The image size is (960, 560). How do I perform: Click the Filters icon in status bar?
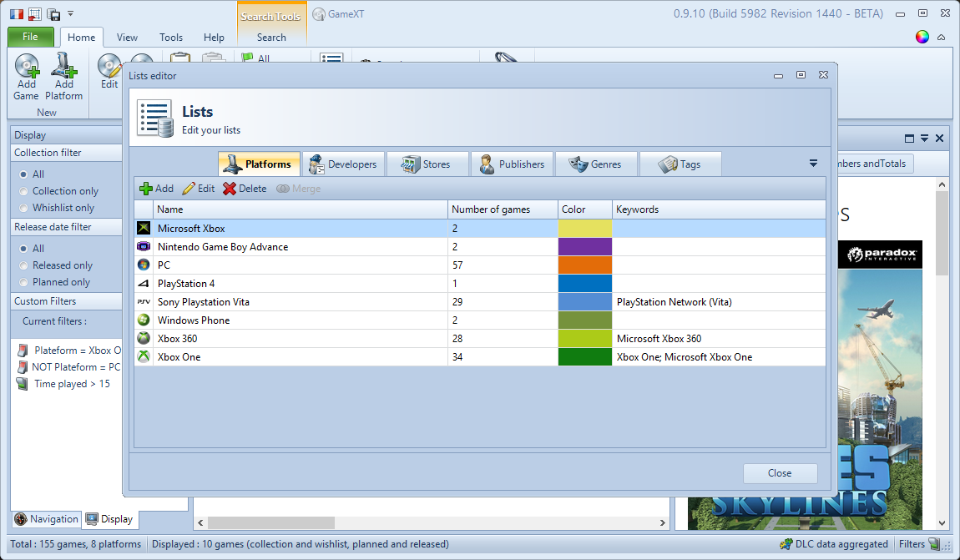click(934, 544)
